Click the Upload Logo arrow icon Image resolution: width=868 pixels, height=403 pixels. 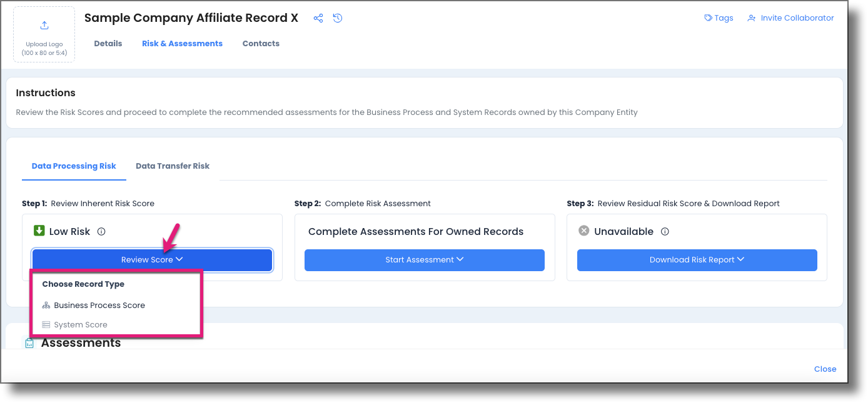pos(44,25)
